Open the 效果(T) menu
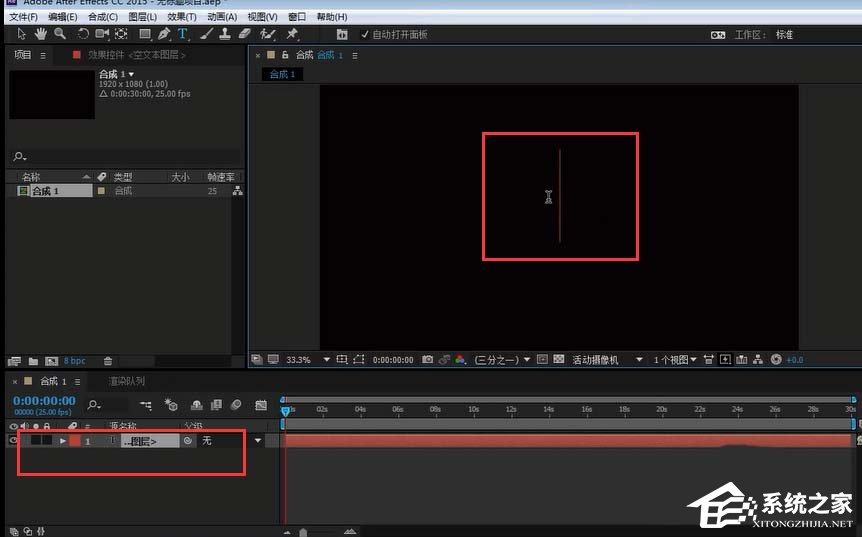862x537 pixels. click(x=182, y=17)
